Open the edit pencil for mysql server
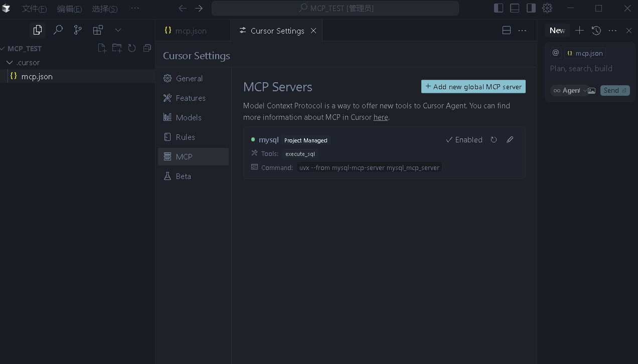 tap(510, 139)
